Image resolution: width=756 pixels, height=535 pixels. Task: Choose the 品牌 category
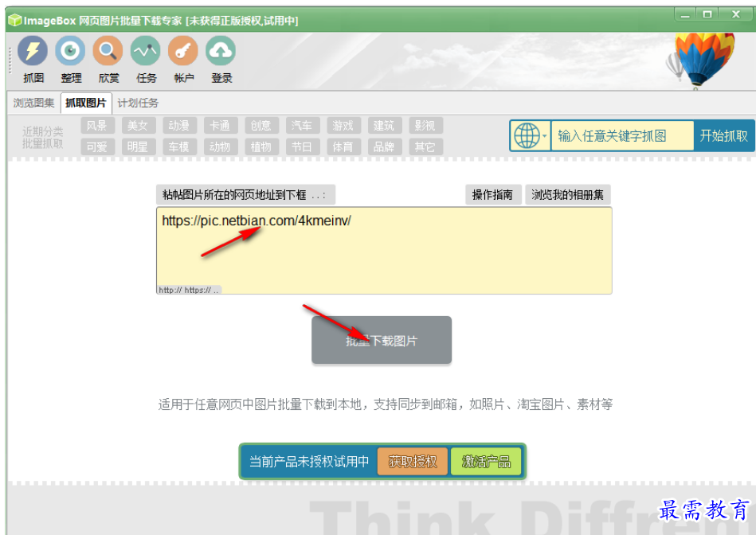(x=384, y=146)
